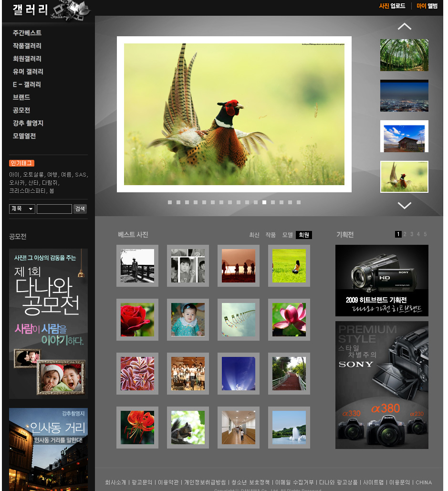This screenshot has width=448, height=491.
Task: Click the 마이 앨범 link
Action: point(427,6)
